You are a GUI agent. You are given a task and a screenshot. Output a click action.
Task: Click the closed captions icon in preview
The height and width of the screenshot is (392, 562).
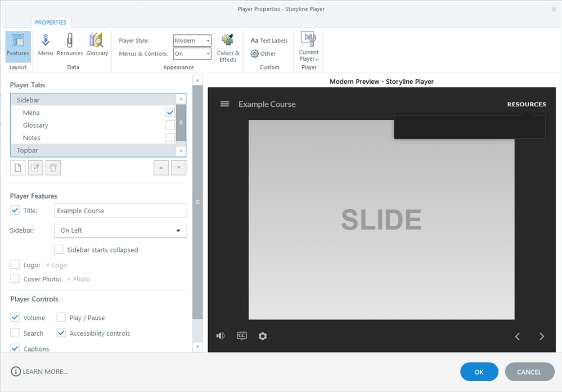pyautogui.click(x=242, y=336)
